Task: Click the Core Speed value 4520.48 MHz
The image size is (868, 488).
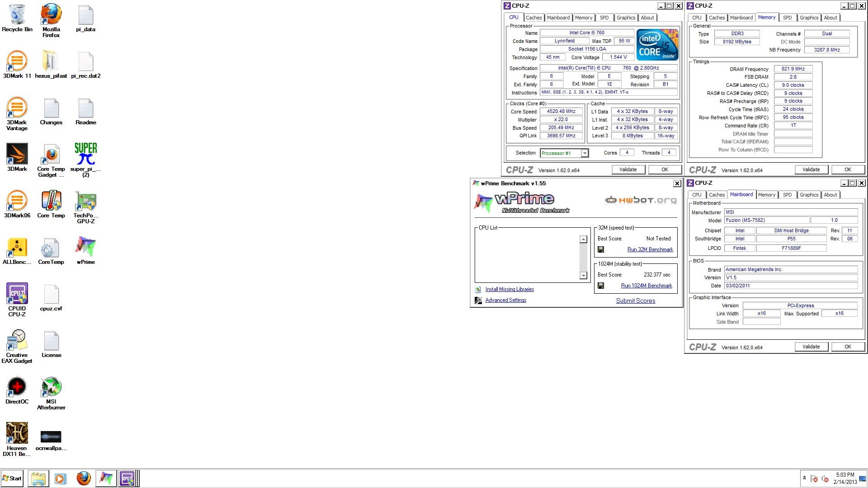Action: [561, 112]
